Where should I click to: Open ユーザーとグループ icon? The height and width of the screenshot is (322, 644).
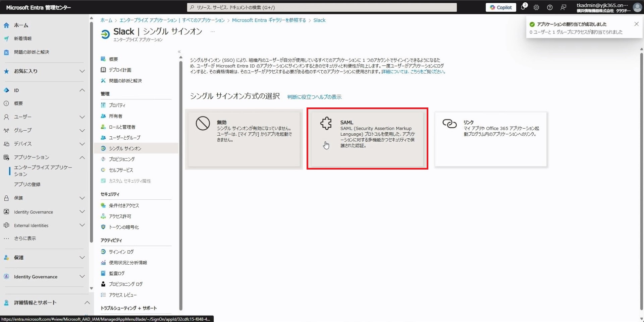(103, 138)
